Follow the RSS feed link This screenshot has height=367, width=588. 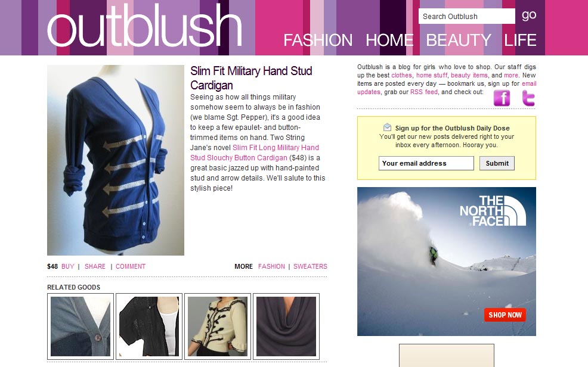tap(424, 92)
